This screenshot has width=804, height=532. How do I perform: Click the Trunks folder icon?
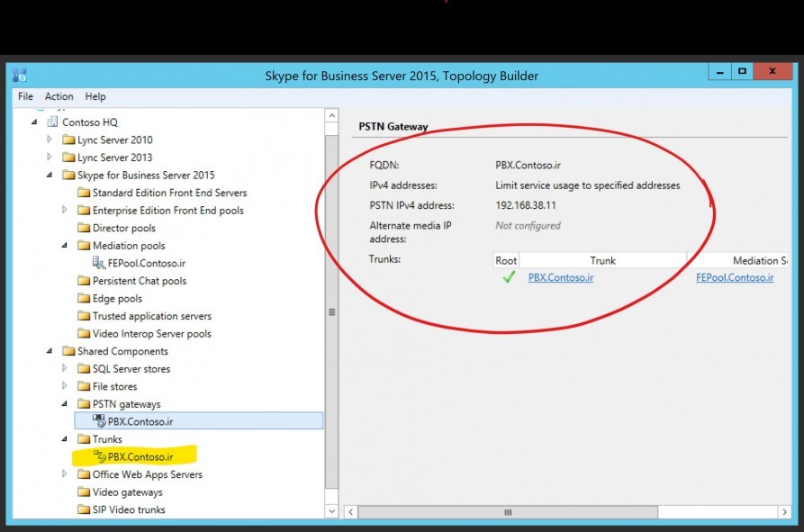(84, 439)
